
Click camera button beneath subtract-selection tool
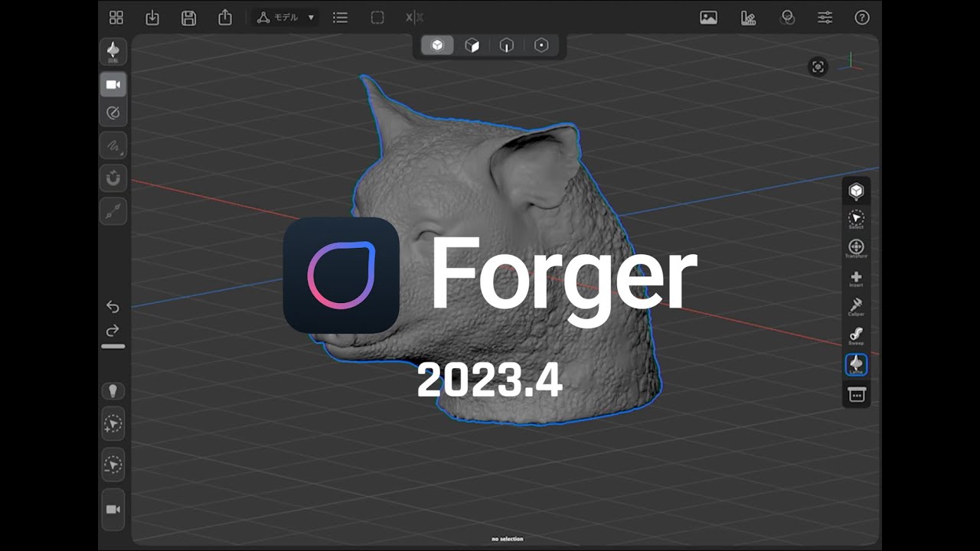coord(113,510)
